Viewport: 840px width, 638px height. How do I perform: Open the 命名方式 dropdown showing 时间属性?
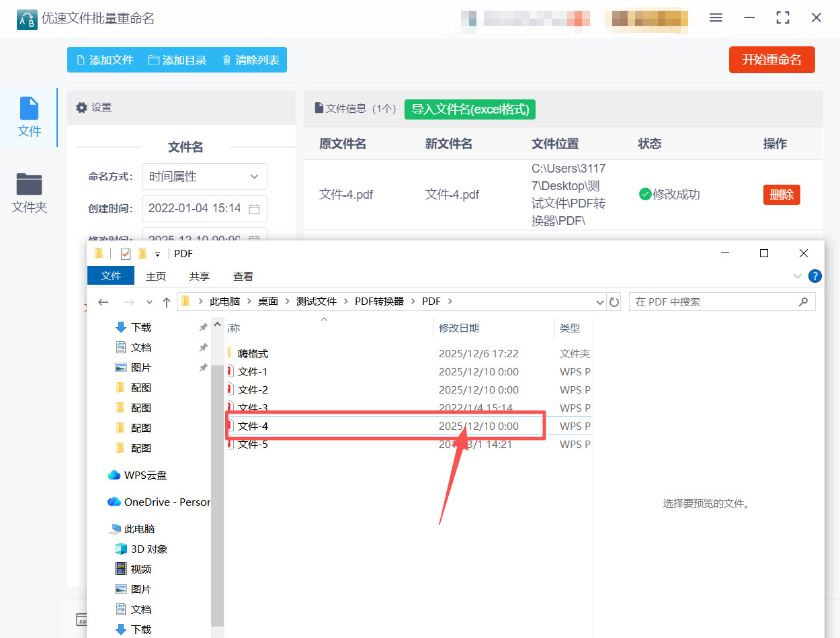204,176
